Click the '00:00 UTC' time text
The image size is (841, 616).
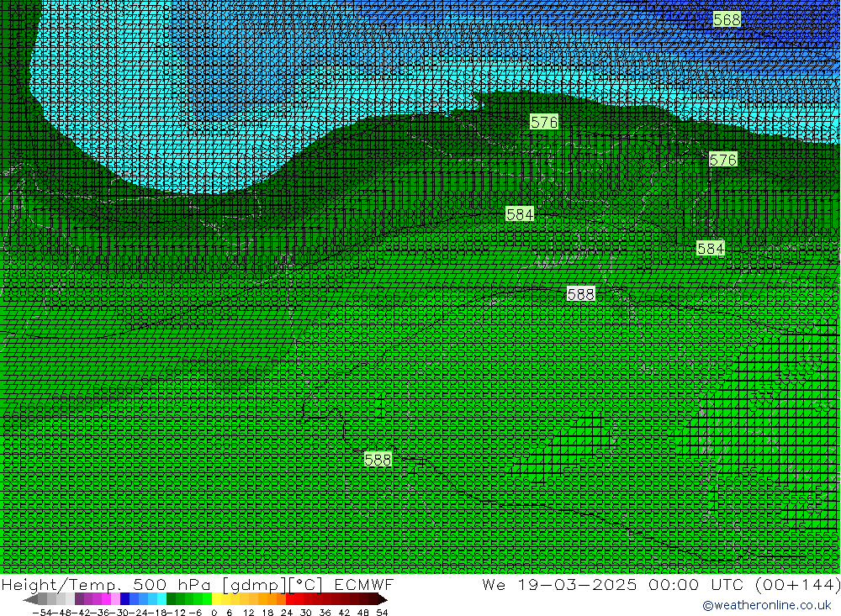point(696,584)
